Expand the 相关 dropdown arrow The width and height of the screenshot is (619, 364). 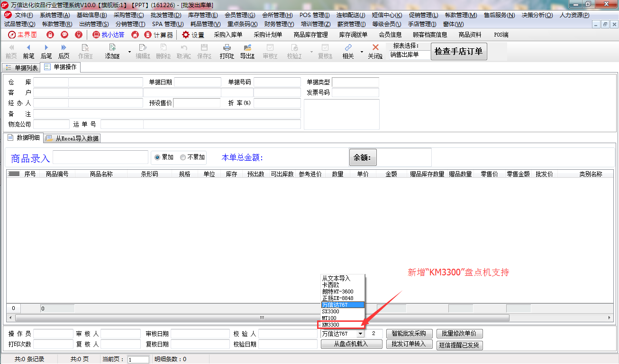click(362, 52)
